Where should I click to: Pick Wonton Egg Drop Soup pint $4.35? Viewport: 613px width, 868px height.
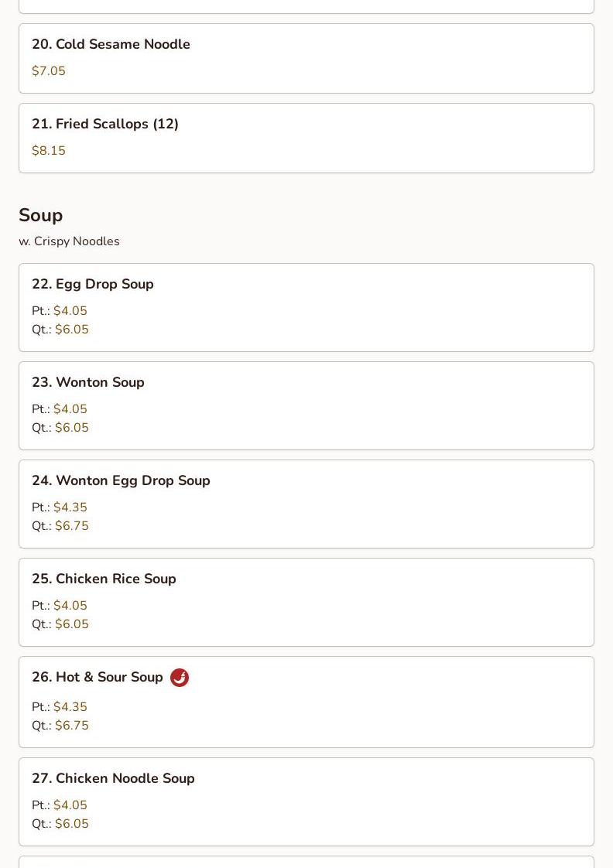click(x=70, y=507)
